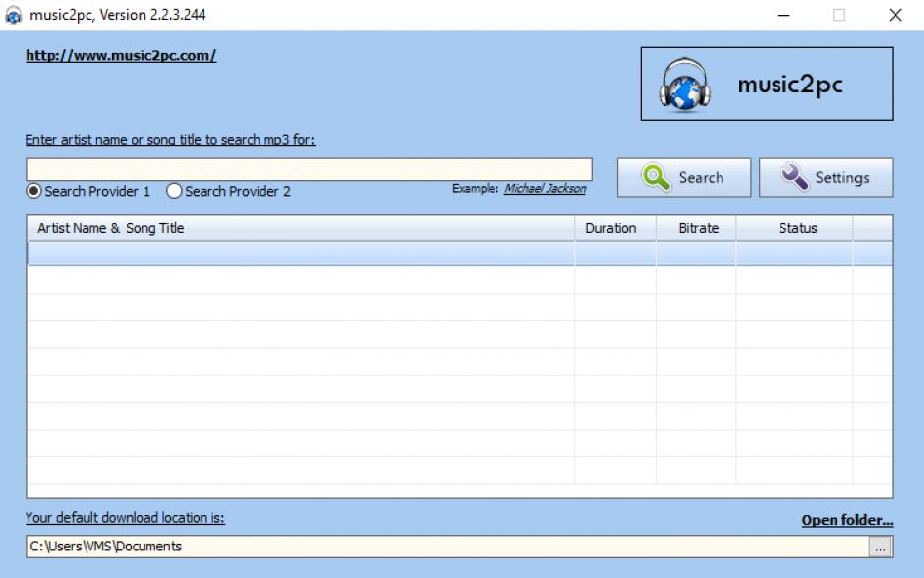The image size is (924, 578).
Task: Sort results by Status column header
Action: click(794, 229)
